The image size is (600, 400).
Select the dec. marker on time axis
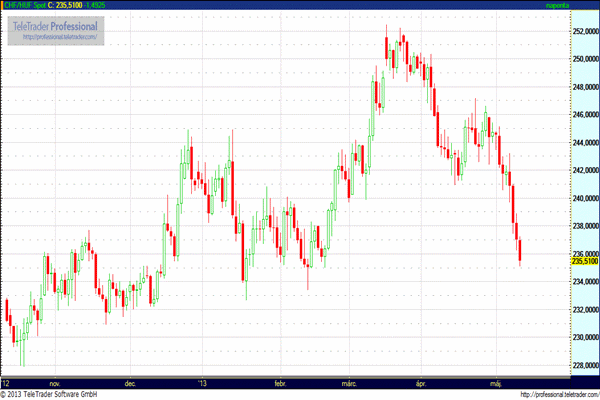130,382
